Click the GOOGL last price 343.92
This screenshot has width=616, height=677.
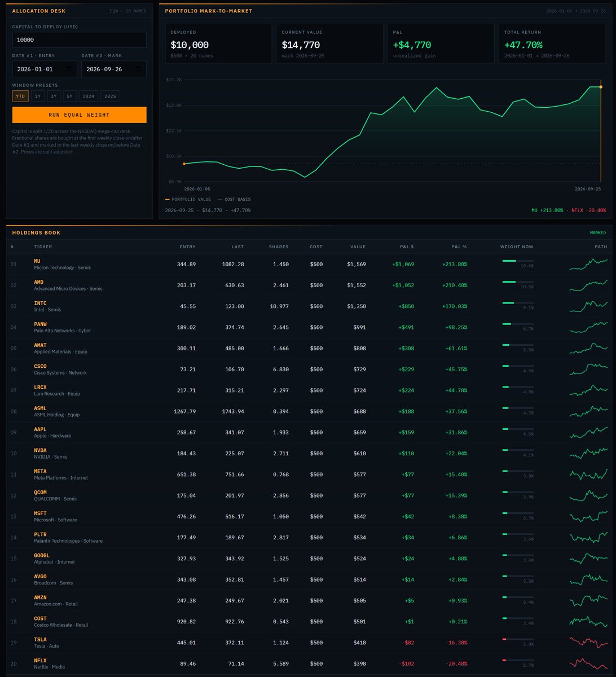click(234, 559)
